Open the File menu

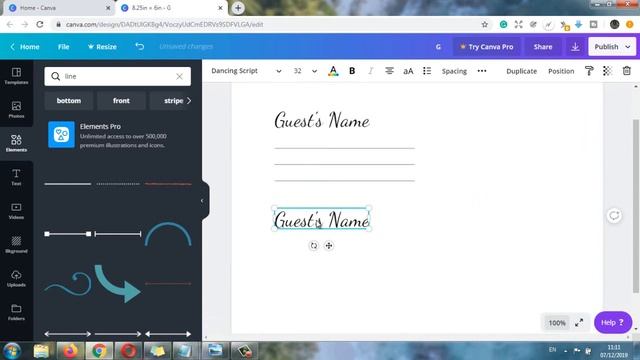[x=63, y=47]
